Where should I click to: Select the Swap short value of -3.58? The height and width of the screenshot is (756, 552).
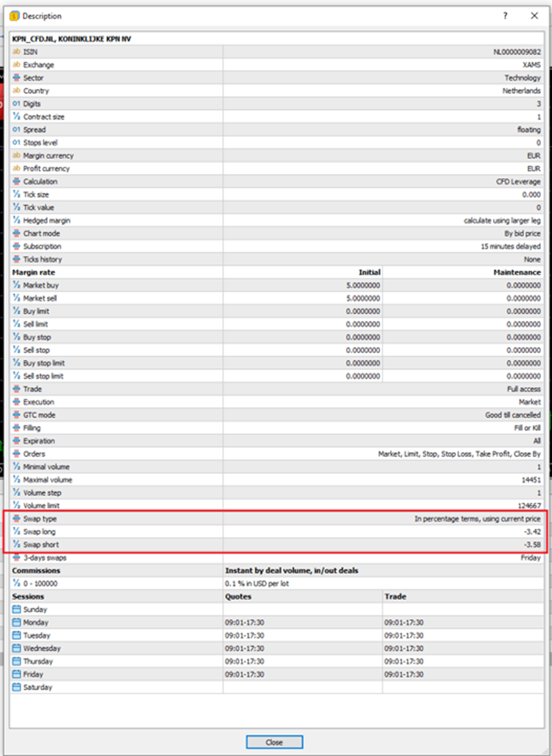pyautogui.click(x=534, y=544)
